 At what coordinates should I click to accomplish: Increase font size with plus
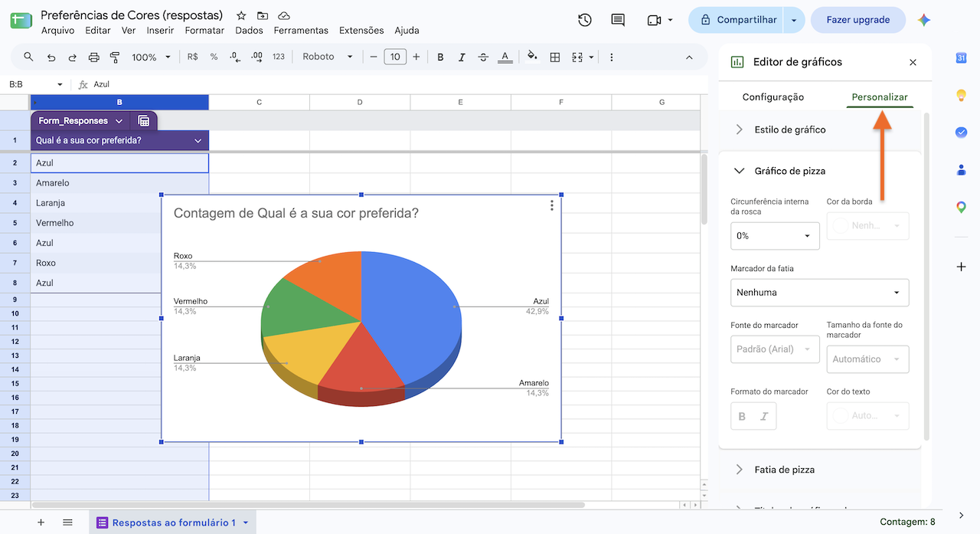tap(416, 57)
